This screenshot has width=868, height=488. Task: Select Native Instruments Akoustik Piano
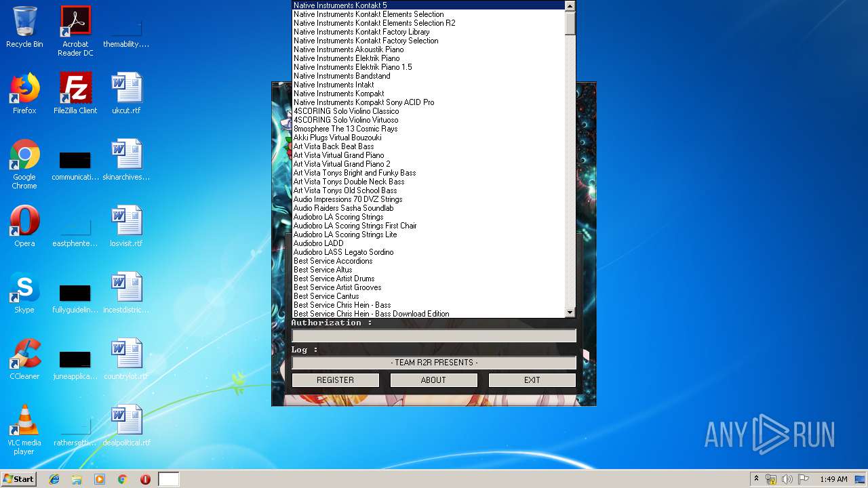click(x=428, y=49)
